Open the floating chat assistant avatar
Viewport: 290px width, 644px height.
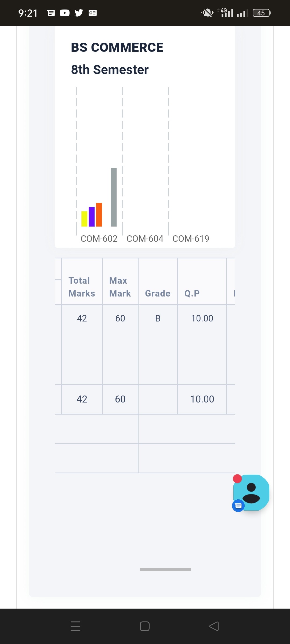point(251,492)
